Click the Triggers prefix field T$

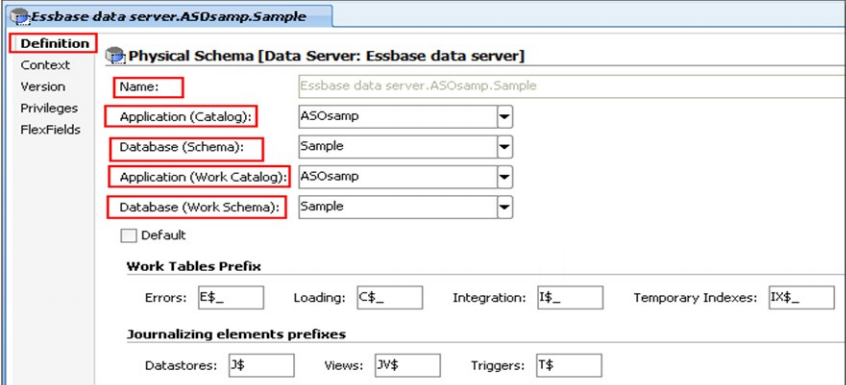pos(569,366)
